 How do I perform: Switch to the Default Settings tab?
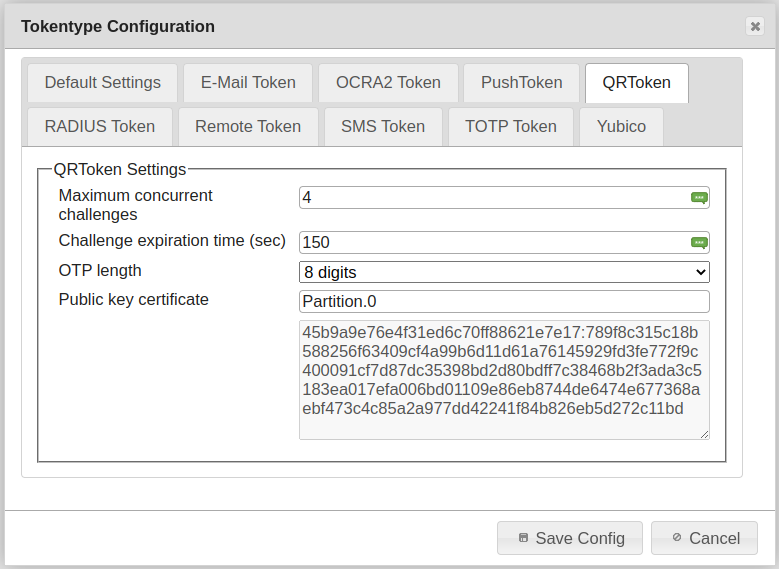coord(102,83)
